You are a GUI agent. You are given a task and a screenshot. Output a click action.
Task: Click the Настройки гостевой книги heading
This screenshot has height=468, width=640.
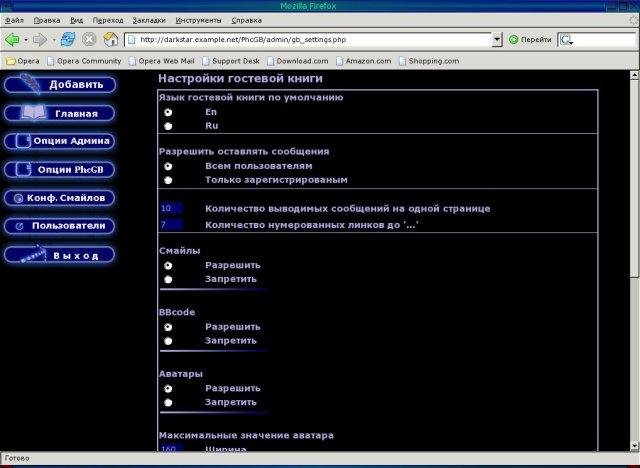(240, 78)
